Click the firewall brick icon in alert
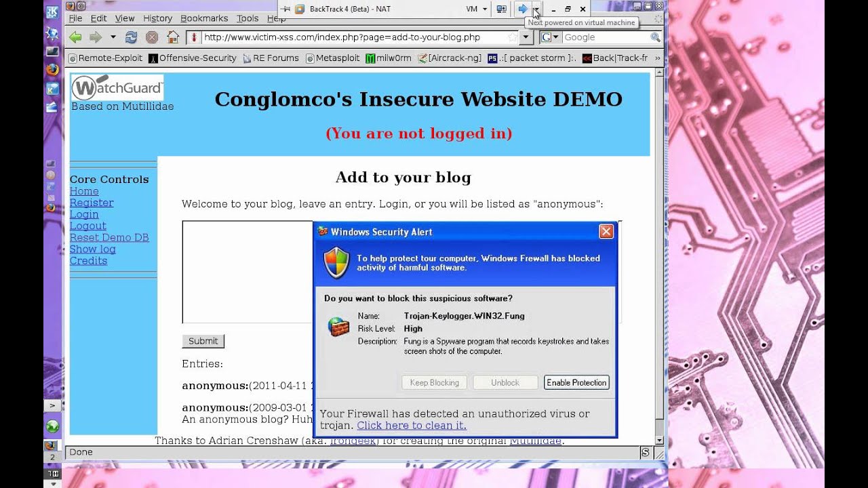The width and height of the screenshot is (868, 488). (x=338, y=327)
